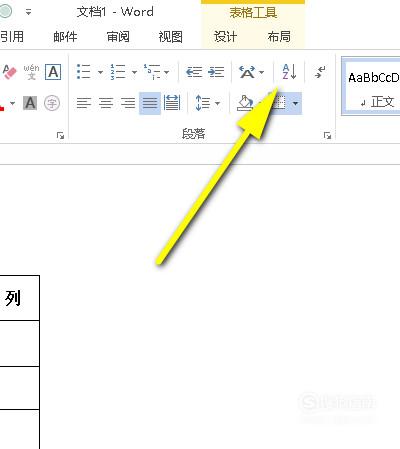Increase paragraph indent

click(x=216, y=72)
